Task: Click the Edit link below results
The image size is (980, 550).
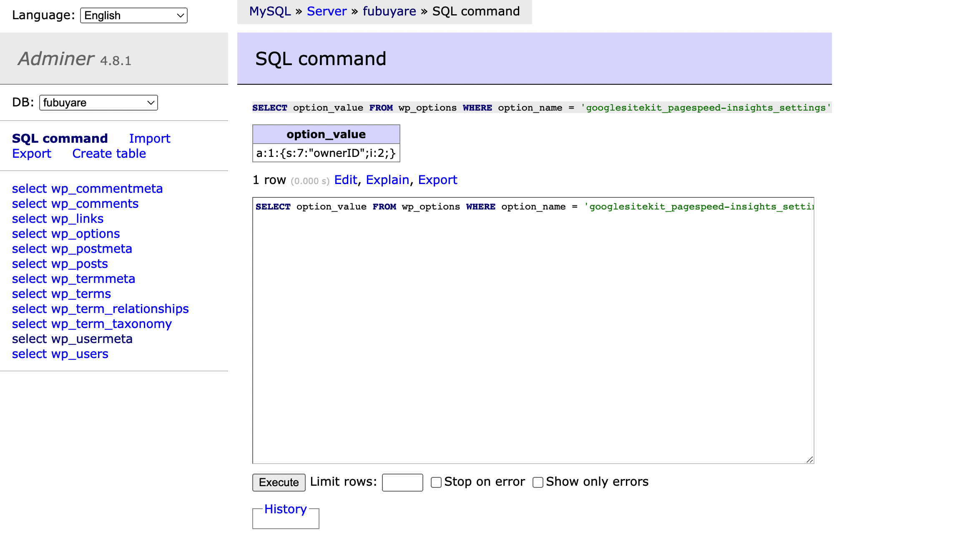Action: tap(345, 180)
